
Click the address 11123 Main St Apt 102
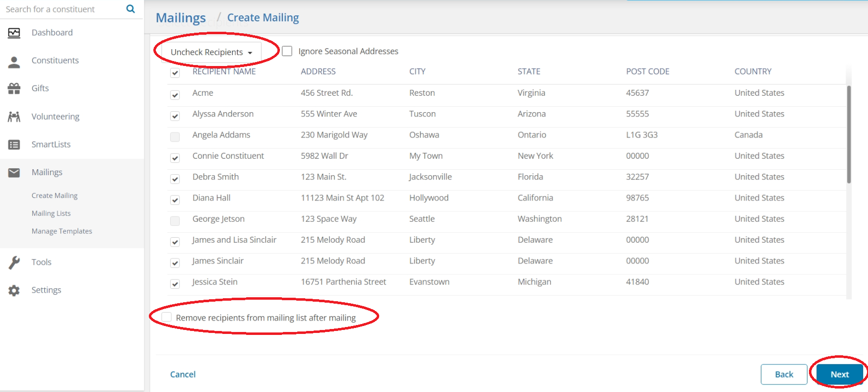[x=342, y=197]
